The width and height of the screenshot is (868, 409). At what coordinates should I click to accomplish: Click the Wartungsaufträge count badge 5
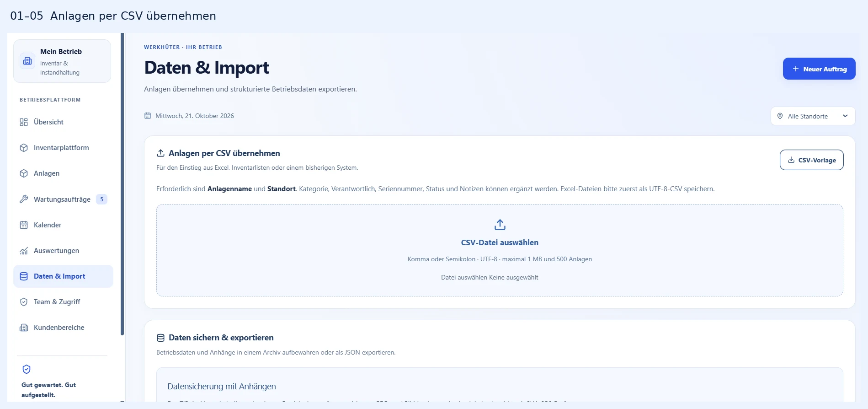pos(101,199)
